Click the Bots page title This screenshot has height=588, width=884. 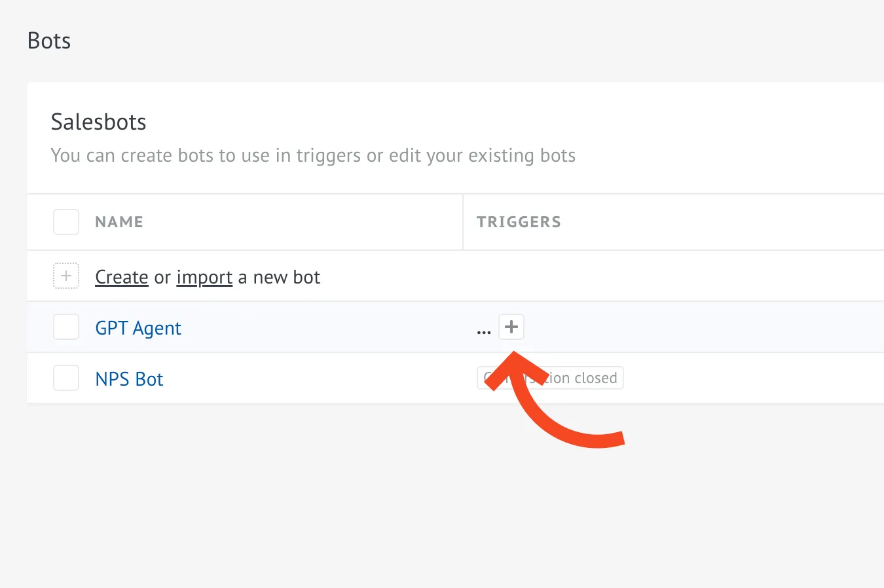[x=49, y=41]
